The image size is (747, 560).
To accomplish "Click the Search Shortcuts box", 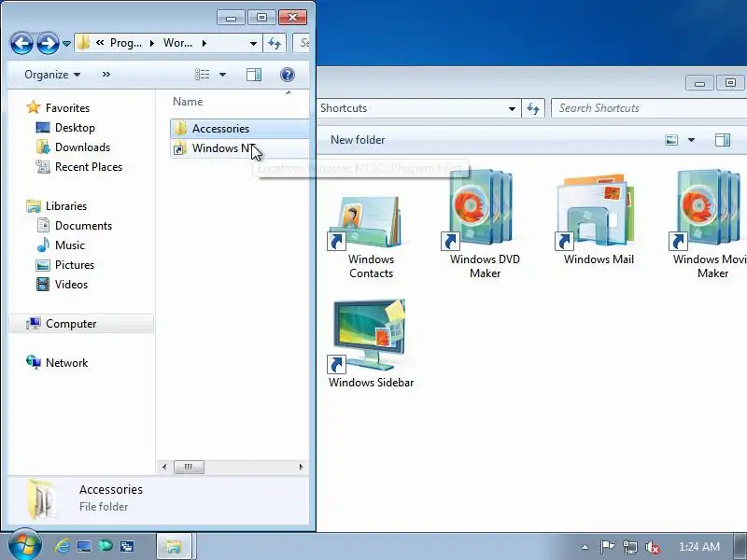I will tap(649, 108).
